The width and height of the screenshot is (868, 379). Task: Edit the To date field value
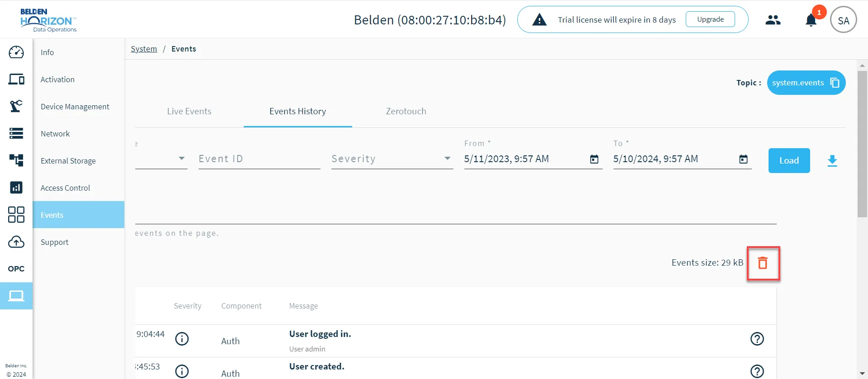pos(674,159)
